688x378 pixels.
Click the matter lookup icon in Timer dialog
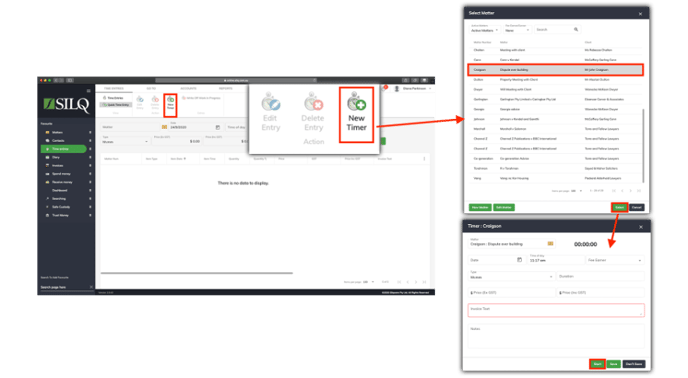(550, 244)
